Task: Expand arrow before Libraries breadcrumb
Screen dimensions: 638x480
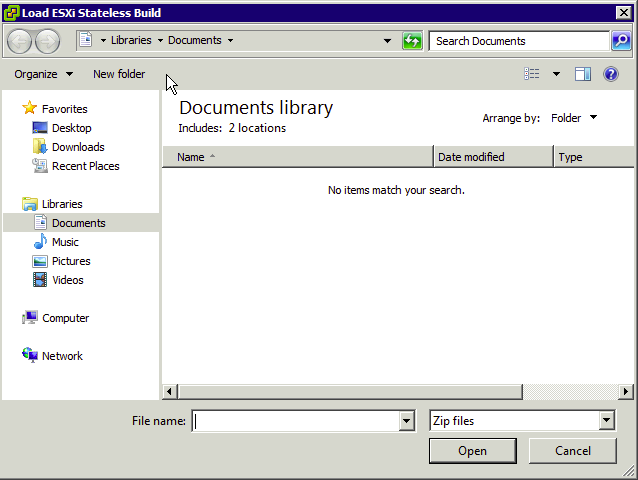Action: pos(103,40)
